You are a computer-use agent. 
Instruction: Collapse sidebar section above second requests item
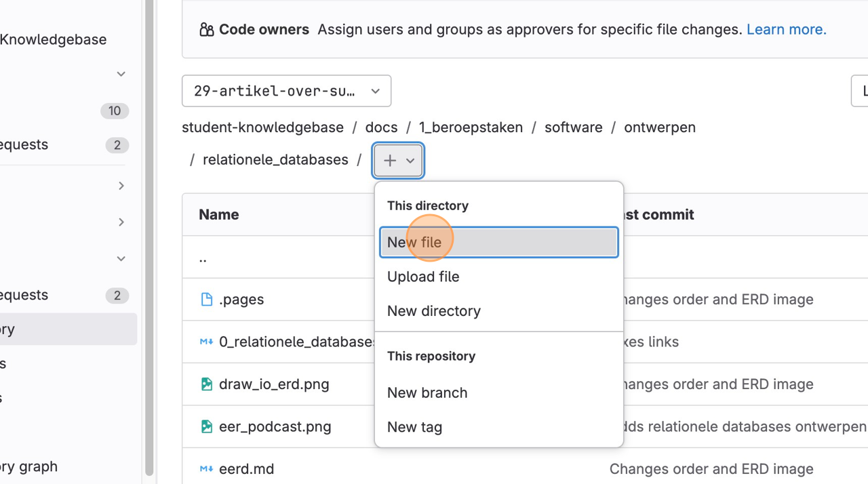[121, 258]
